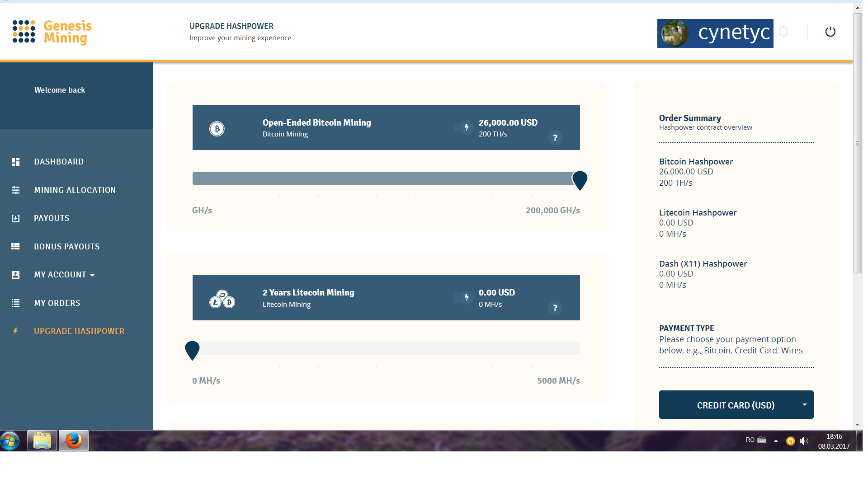Click Litecoin mining help question mark

[555, 308]
